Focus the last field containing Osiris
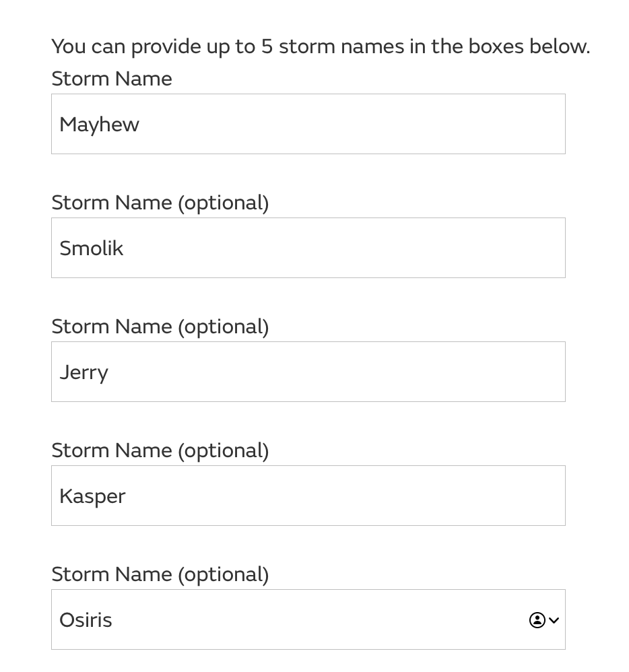Screen dimensions: 629x672 (308, 619)
